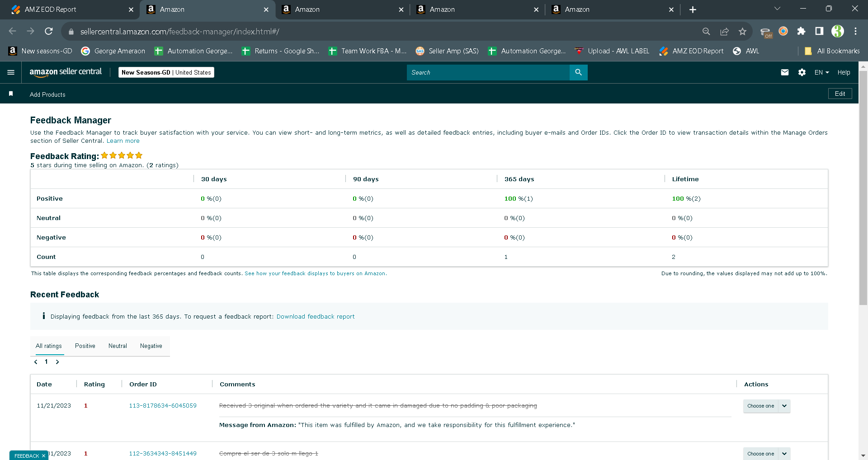
Task: Click the search magnifier button
Action: pyautogui.click(x=578, y=72)
